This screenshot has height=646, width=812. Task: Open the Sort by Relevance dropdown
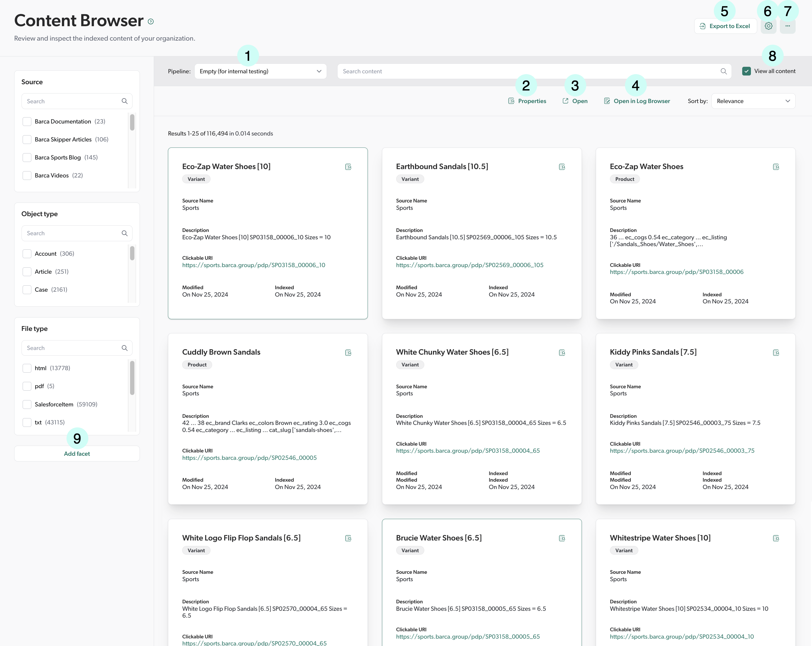(753, 101)
